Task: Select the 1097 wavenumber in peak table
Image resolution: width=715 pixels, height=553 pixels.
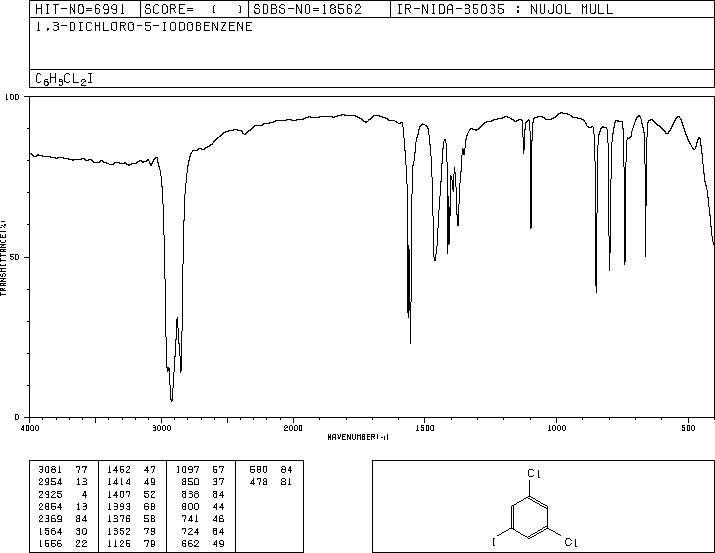Action: point(187,470)
